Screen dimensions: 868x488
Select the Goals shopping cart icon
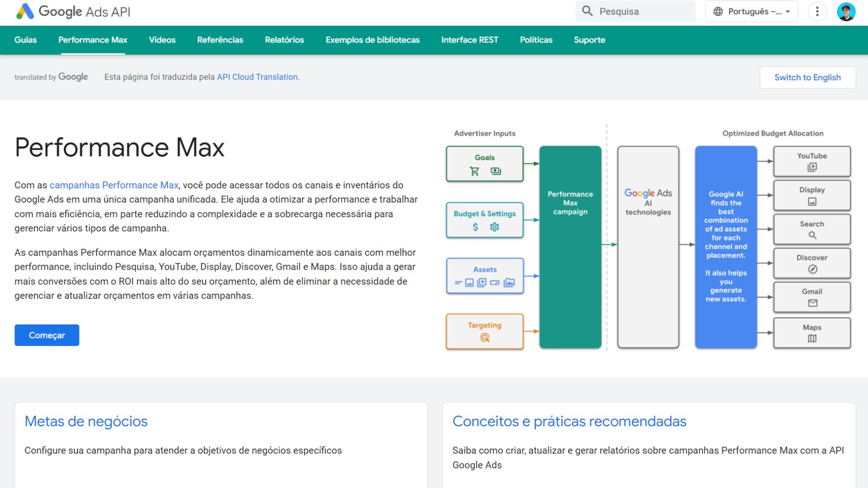(474, 170)
